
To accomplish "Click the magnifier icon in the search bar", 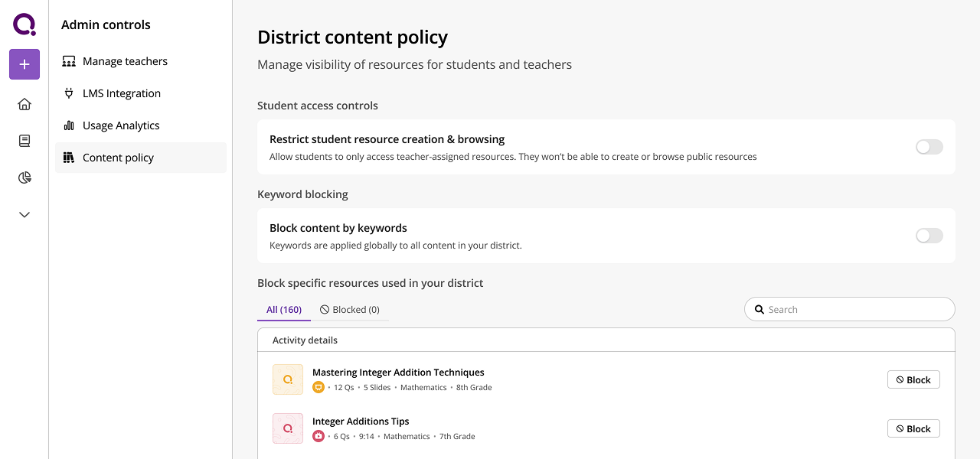I will point(759,309).
